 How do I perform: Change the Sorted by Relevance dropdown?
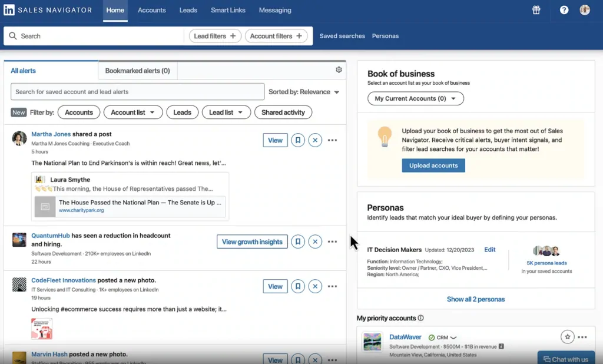coord(304,92)
